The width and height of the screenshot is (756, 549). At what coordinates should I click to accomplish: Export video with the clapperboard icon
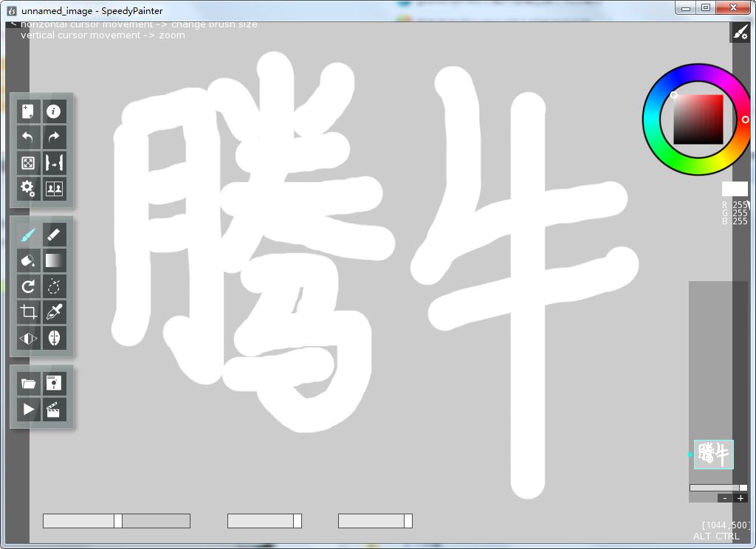[x=54, y=410]
